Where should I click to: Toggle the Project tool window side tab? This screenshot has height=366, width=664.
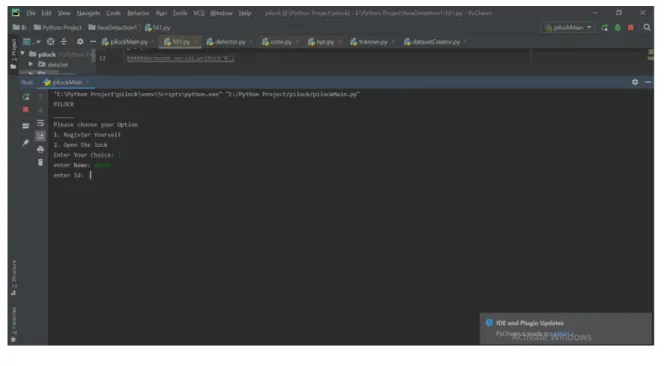(14, 54)
